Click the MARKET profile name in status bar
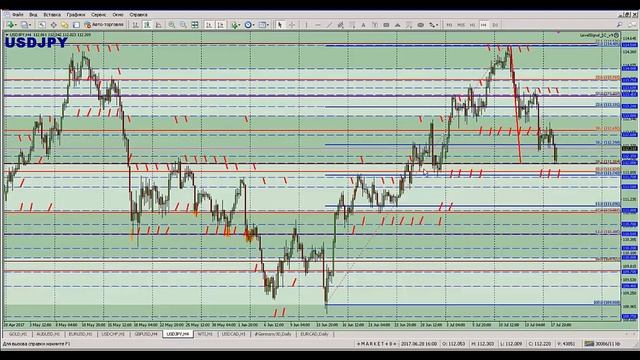 [377, 344]
